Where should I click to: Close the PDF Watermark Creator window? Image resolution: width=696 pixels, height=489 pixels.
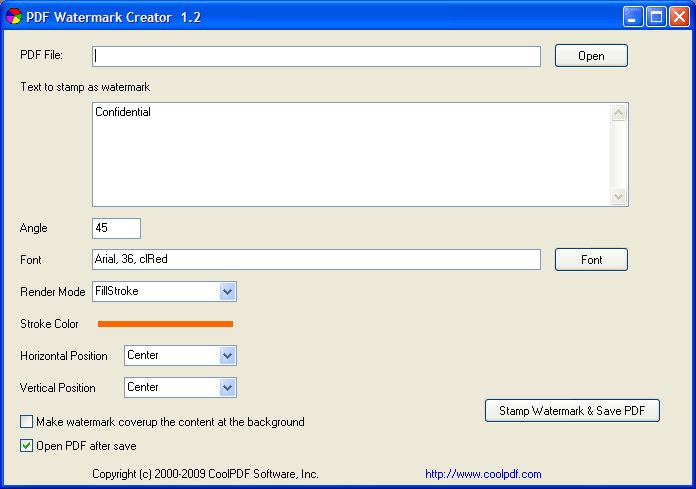[x=679, y=16]
